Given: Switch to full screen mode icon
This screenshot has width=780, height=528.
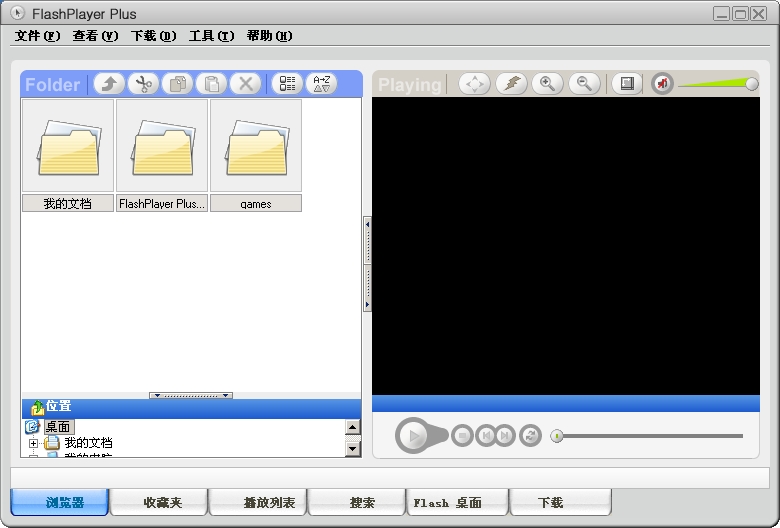Looking at the screenshot, I should coord(627,84).
